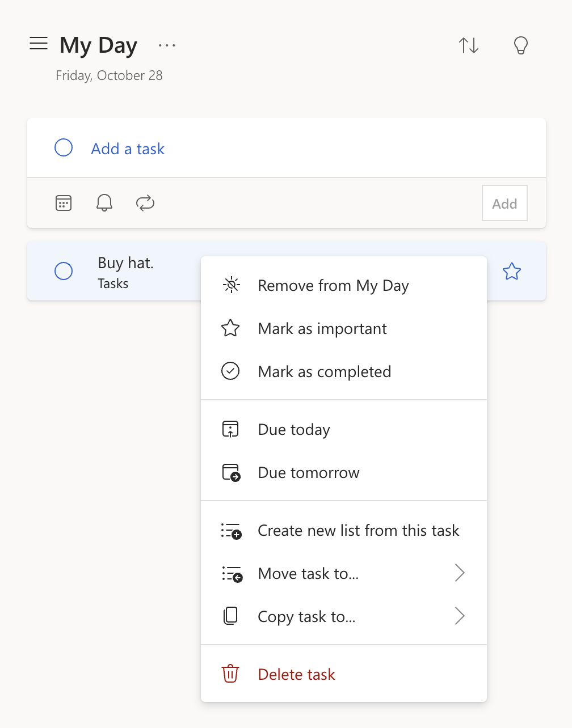The width and height of the screenshot is (572, 728).
Task: Click the circle next to Add a task
Action: (x=64, y=147)
